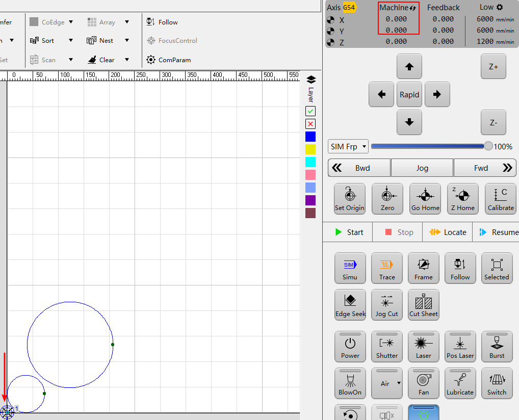Click Follow in the top toolbar
Image resolution: width=519 pixels, height=420 pixels.
162,22
